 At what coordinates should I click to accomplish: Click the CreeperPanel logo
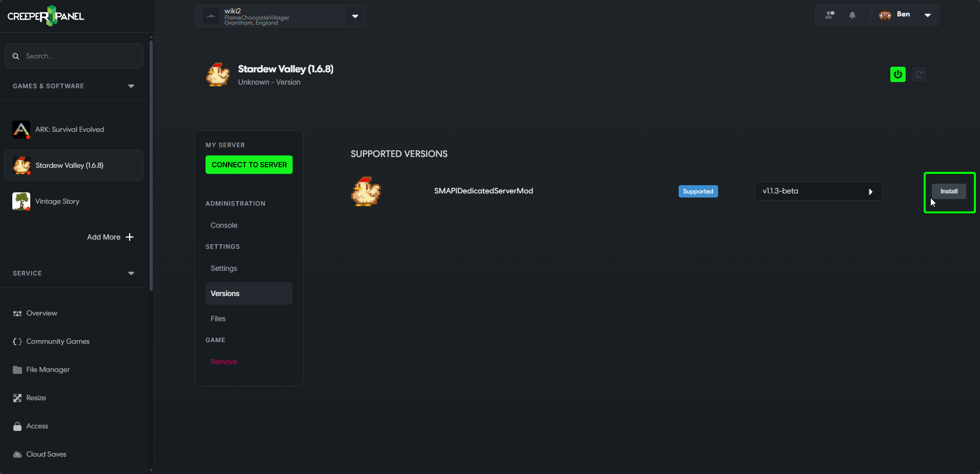[x=46, y=16]
